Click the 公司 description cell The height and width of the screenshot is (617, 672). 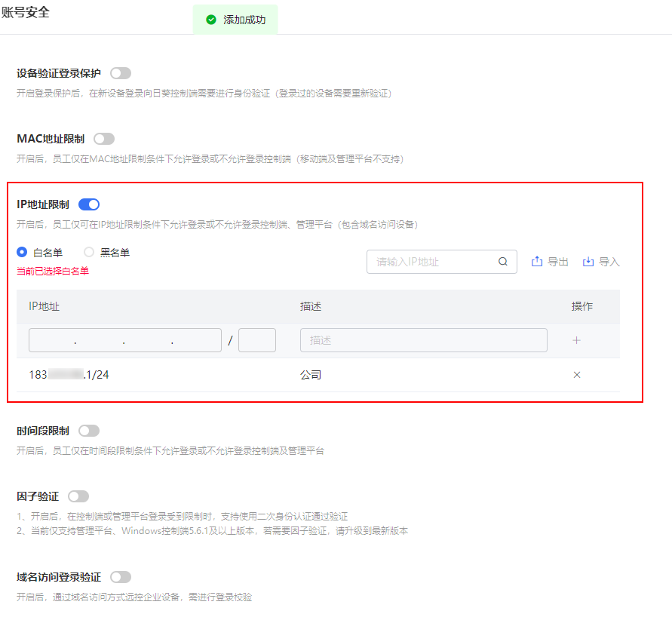click(311, 375)
